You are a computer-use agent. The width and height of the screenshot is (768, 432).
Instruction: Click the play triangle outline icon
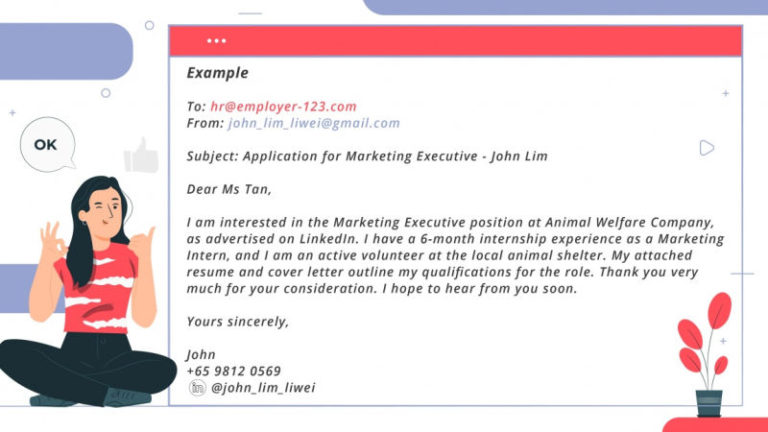(x=706, y=148)
